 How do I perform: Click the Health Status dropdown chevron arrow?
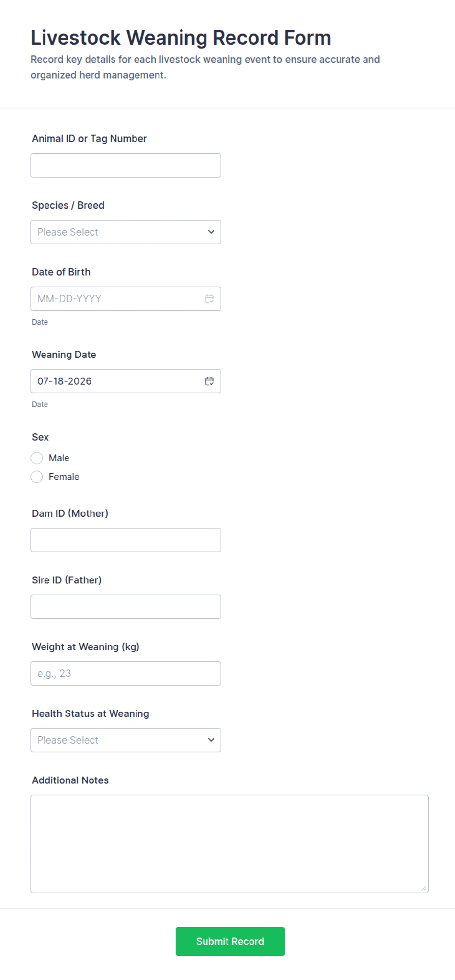click(211, 740)
